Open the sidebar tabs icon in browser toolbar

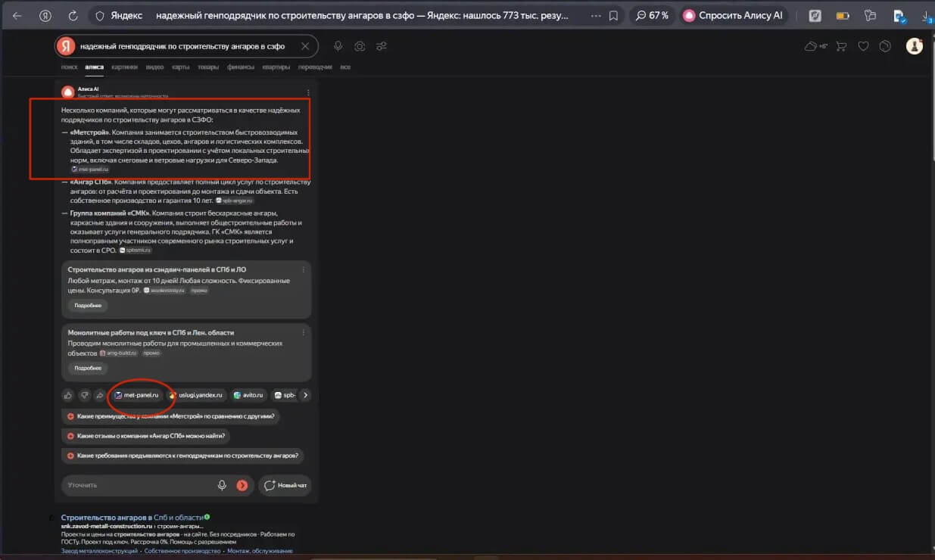(870, 15)
